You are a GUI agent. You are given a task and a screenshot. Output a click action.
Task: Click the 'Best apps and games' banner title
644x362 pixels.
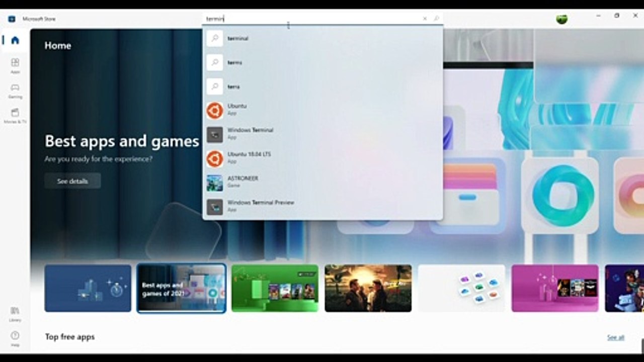pyautogui.click(x=122, y=141)
